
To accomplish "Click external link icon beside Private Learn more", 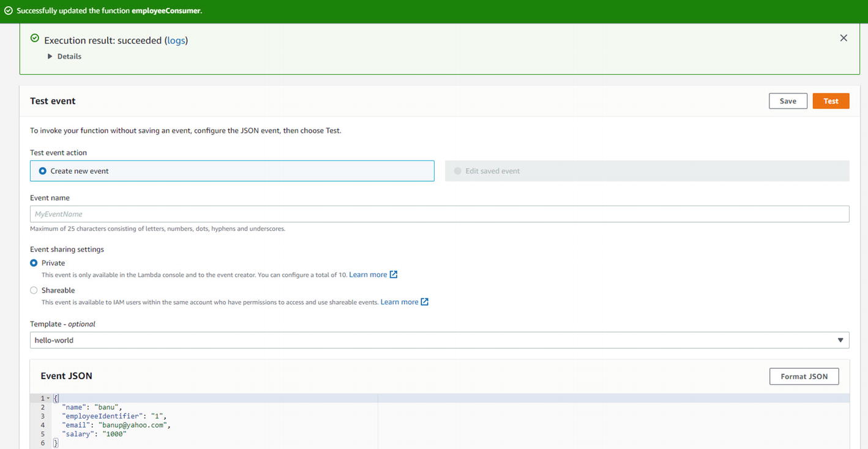I will coord(394,275).
